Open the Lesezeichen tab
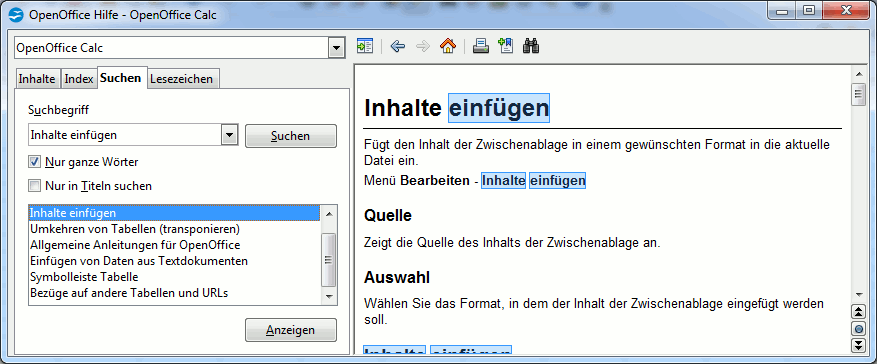Viewport: 877px width, 364px height. [x=182, y=79]
